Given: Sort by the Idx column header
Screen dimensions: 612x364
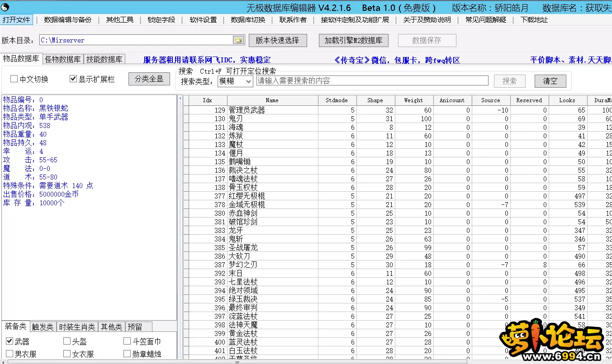Looking at the screenshot, I should 208,100.
